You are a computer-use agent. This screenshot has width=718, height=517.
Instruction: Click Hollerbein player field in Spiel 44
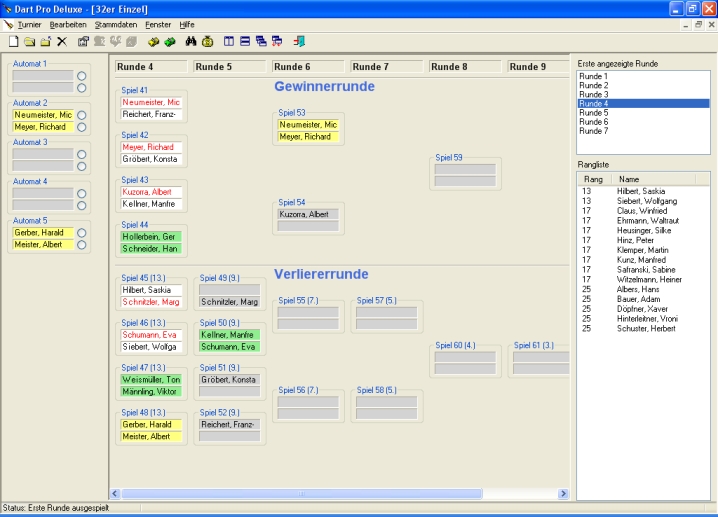click(149, 237)
